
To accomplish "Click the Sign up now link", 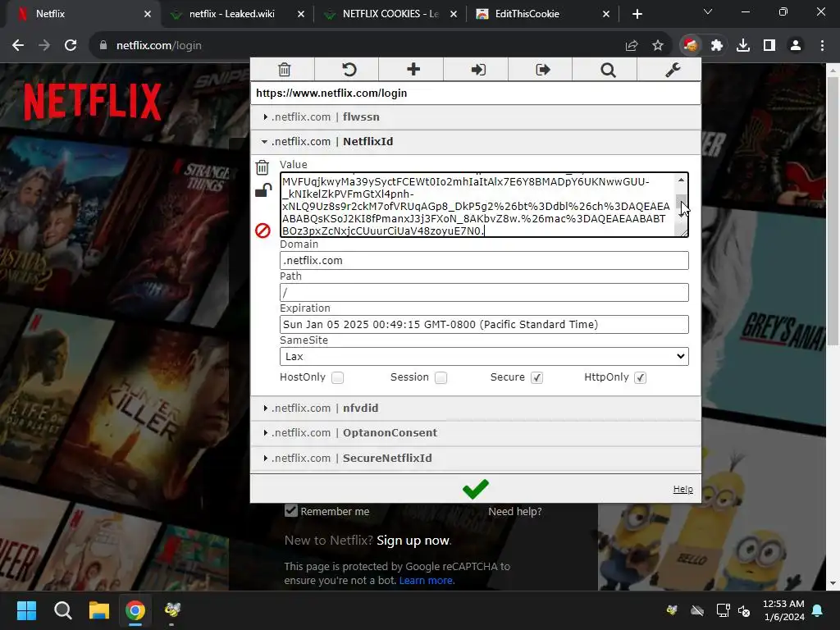I will (x=413, y=540).
